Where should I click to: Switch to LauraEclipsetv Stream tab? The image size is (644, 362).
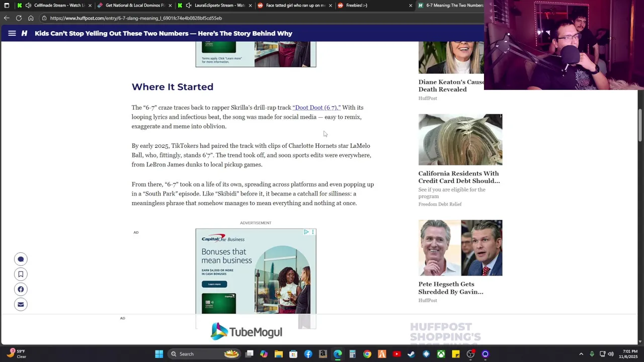point(215,6)
